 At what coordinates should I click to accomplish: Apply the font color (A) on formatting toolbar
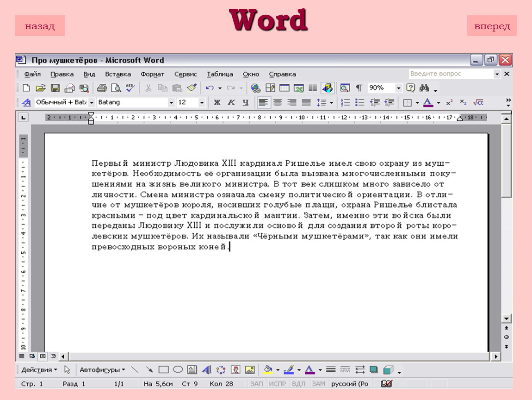pos(428,103)
